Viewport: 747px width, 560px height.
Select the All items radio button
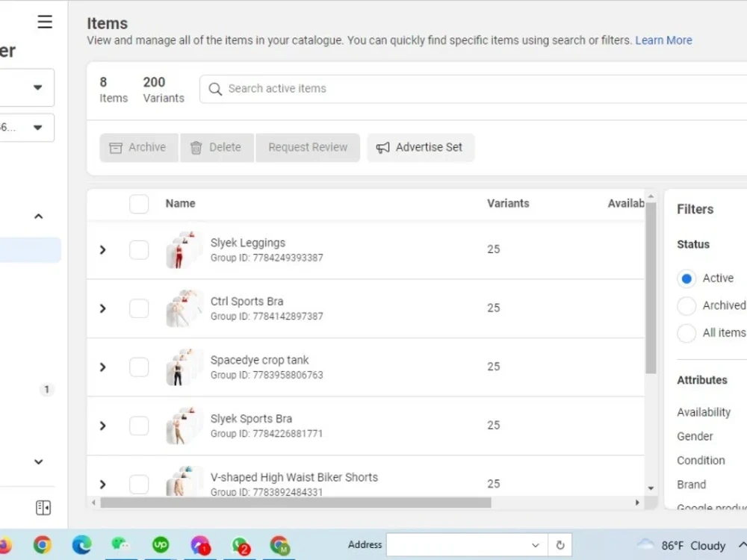tap(686, 333)
